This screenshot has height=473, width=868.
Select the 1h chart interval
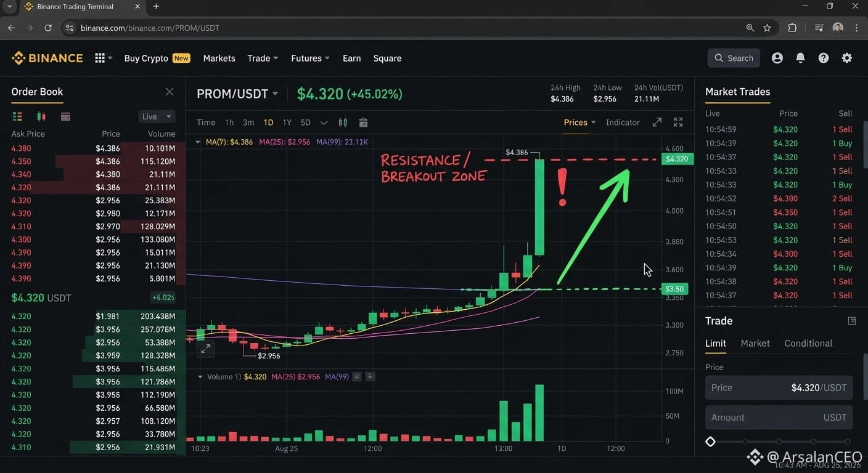click(x=229, y=123)
